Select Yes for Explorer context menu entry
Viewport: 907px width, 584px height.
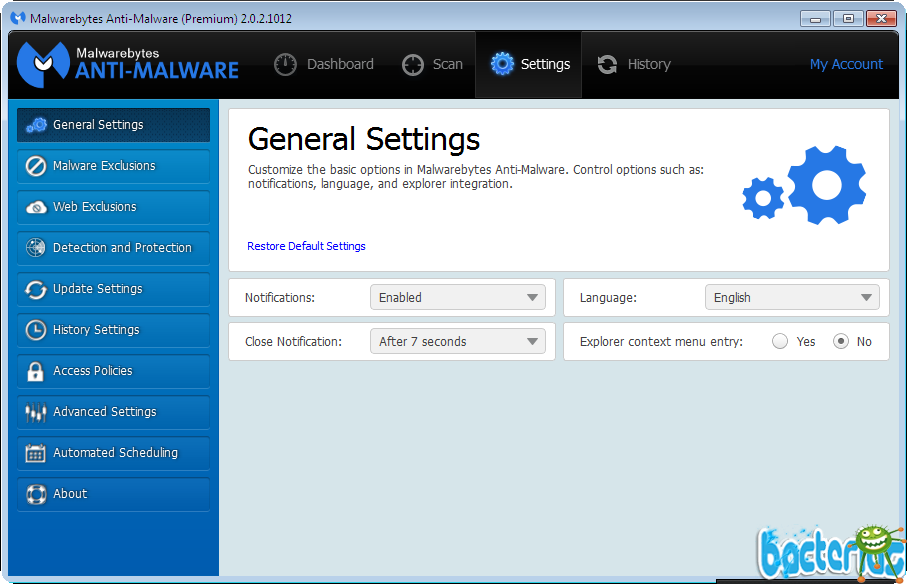(780, 341)
